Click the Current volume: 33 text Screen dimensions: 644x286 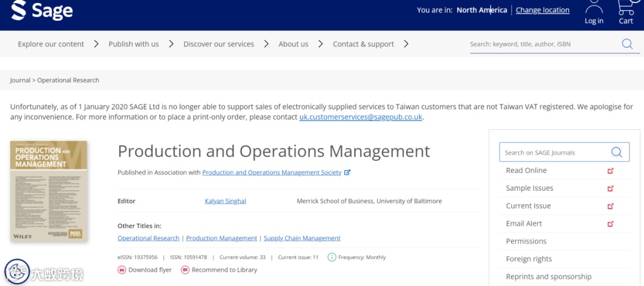pyautogui.click(x=242, y=257)
